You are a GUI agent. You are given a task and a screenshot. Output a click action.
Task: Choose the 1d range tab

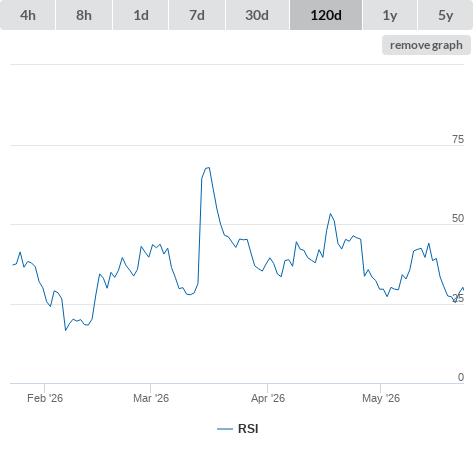click(141, 15)
